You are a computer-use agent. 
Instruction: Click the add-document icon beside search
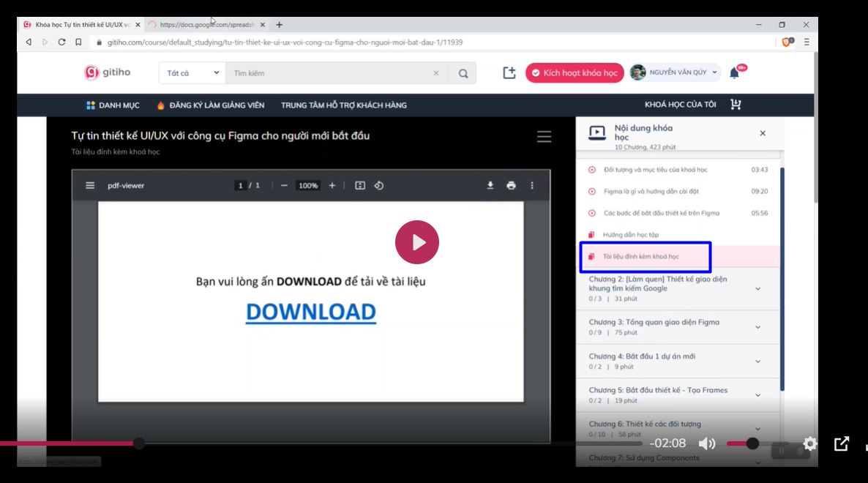coord(509,72)
